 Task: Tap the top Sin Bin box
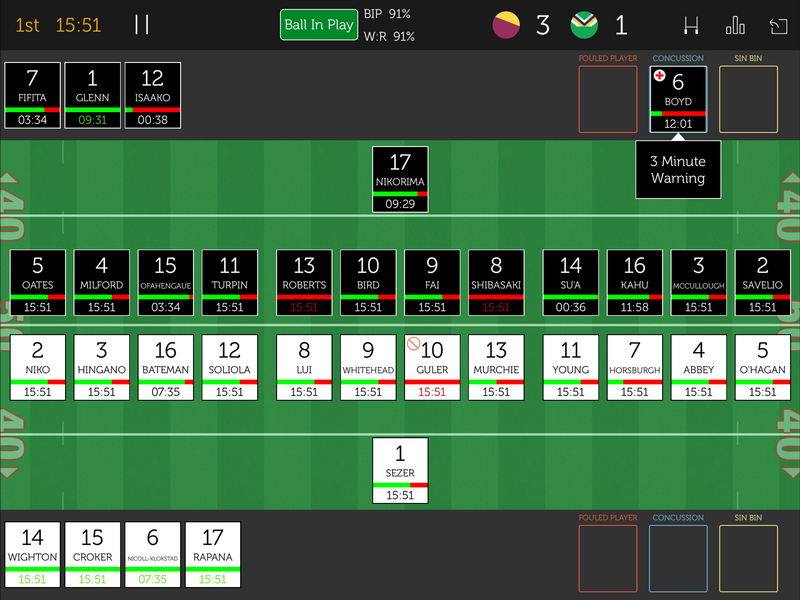coord(748,99)
